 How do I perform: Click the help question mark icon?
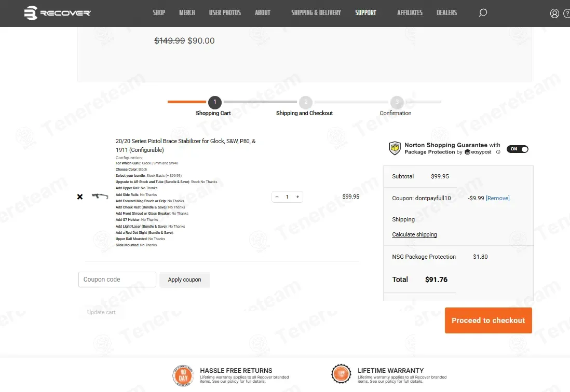pos(566,13)
